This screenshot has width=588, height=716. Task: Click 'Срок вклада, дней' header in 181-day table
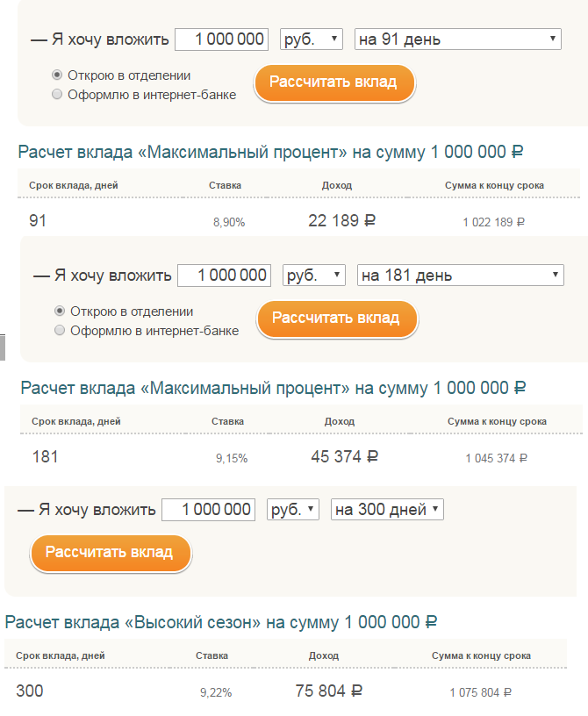[76, 422]
